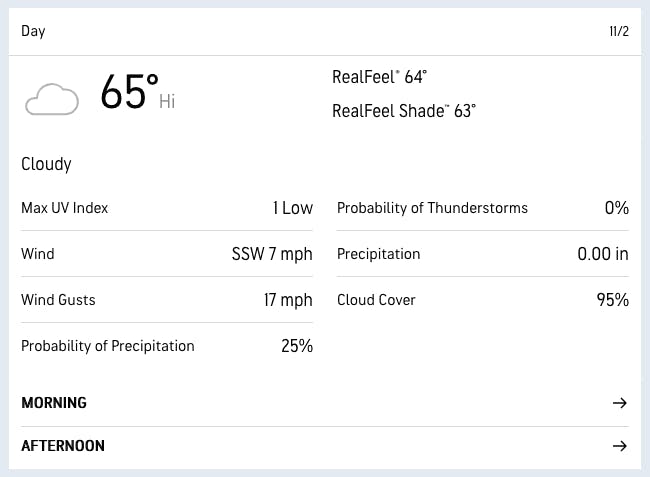
Task: Click the cloudy weather icon
Action: [52, 99]
